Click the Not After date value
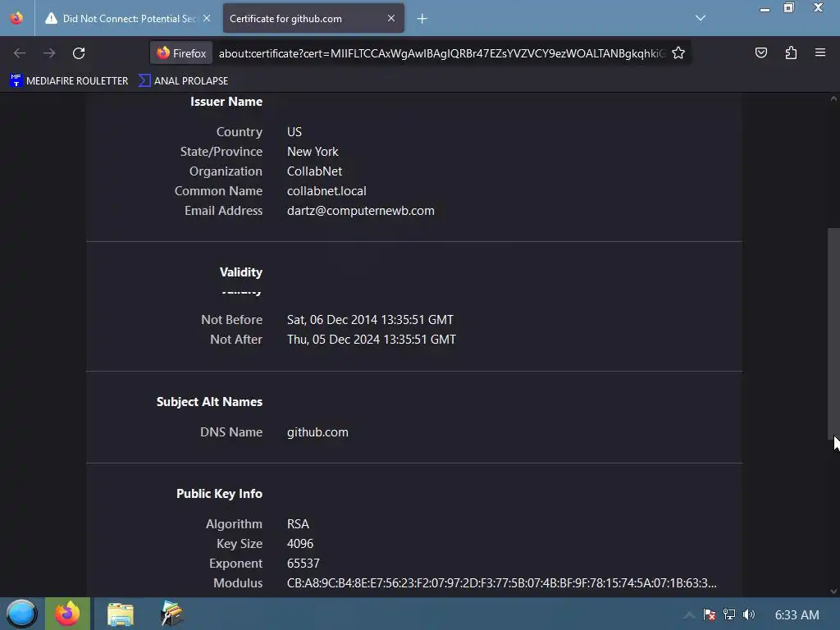The image size is (840, 630). 372,340
